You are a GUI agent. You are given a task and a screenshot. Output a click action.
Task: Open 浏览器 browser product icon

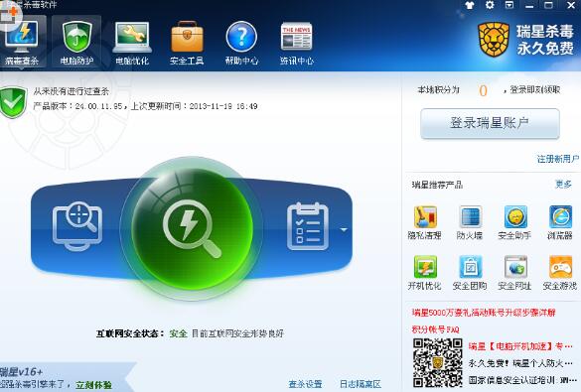click(560, 222)
